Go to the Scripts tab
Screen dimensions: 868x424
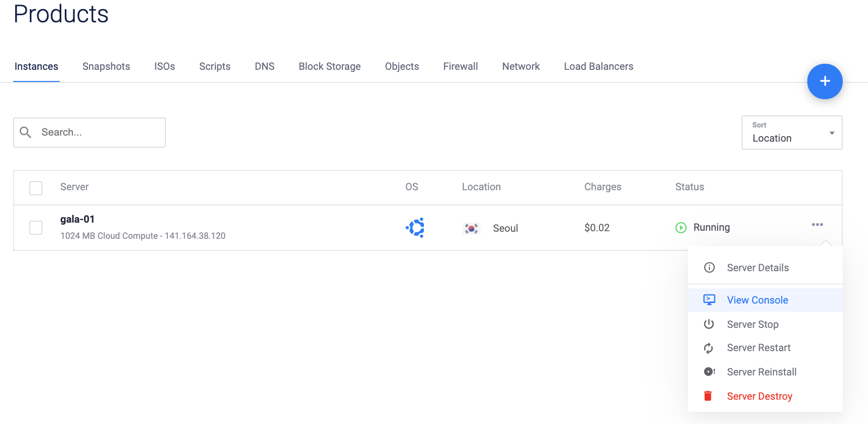pos(215,66)
